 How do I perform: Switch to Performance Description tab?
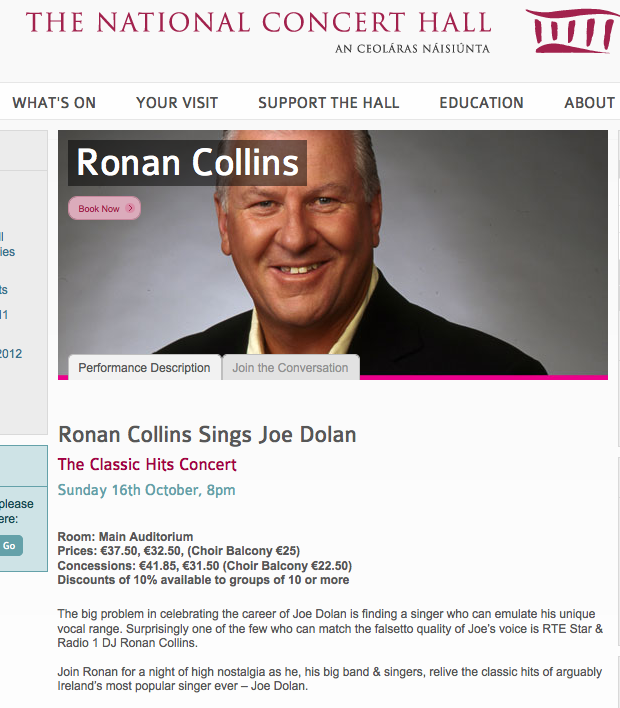click(145, 368)
